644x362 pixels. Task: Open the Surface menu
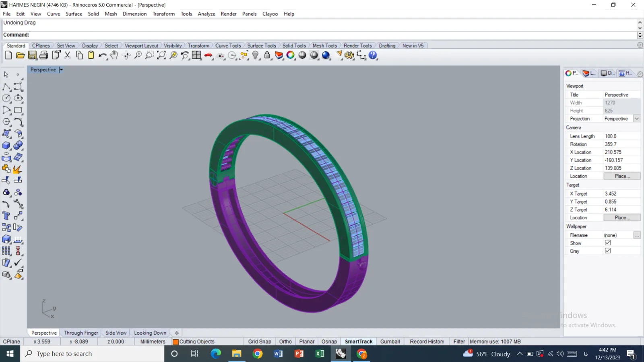point(74,14)
